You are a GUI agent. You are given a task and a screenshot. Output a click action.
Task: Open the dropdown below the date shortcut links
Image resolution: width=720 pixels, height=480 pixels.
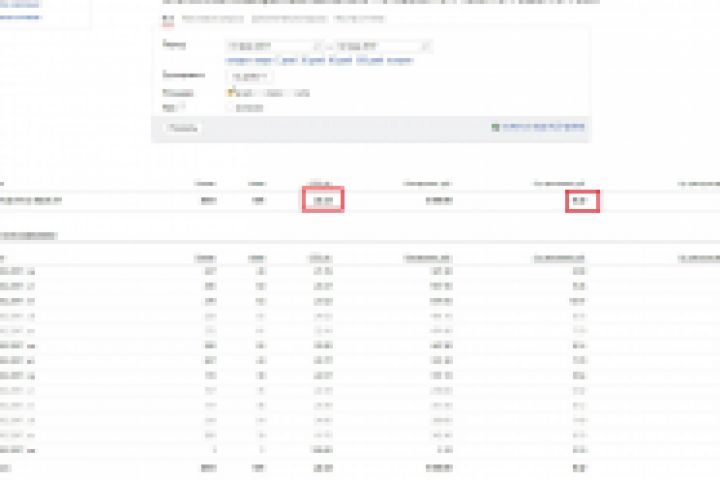(250, 76)
